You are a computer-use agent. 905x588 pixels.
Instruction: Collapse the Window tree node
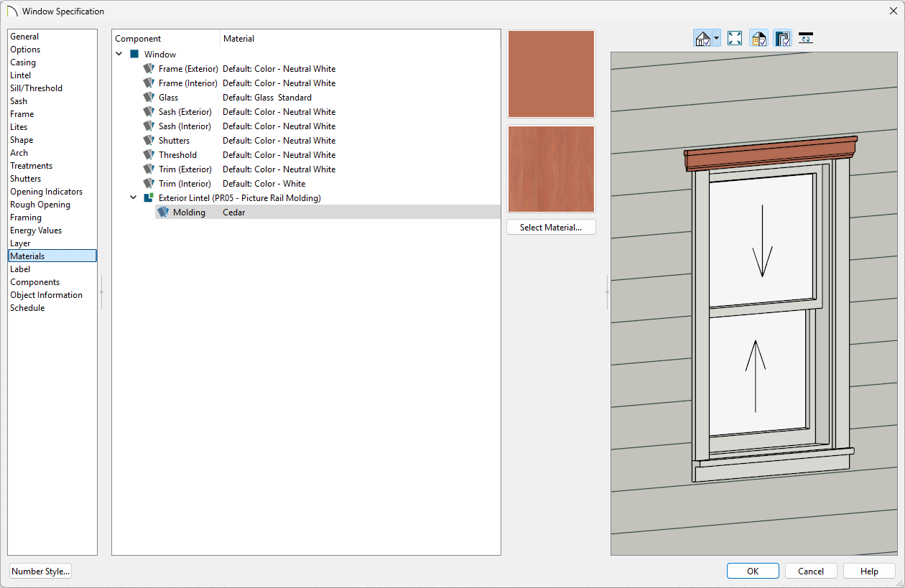tap(119, 55)
